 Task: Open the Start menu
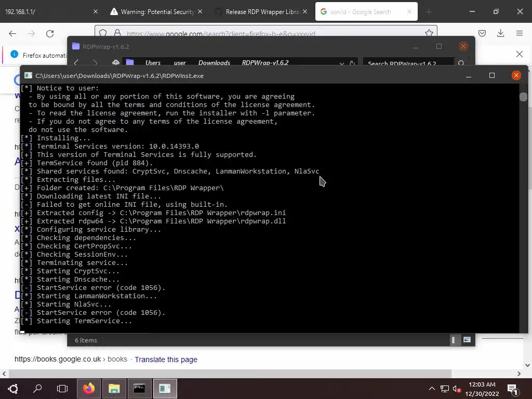pyautogui.click(x=13, y=389)
